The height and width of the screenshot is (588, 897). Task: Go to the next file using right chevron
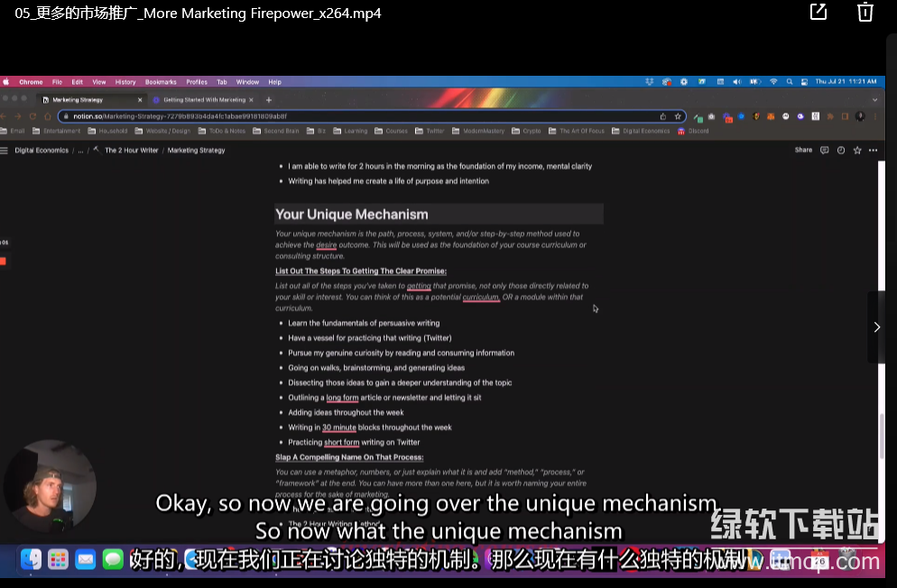coord(876,326)
